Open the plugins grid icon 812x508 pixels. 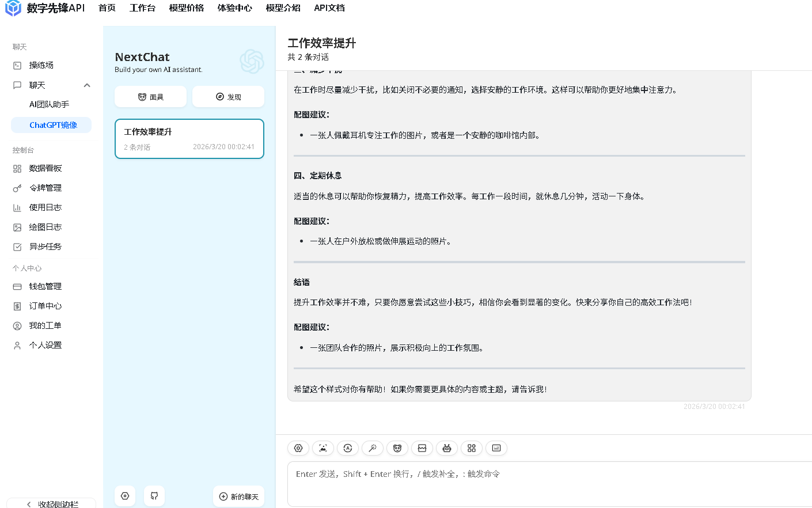click(x=472, y=448)
